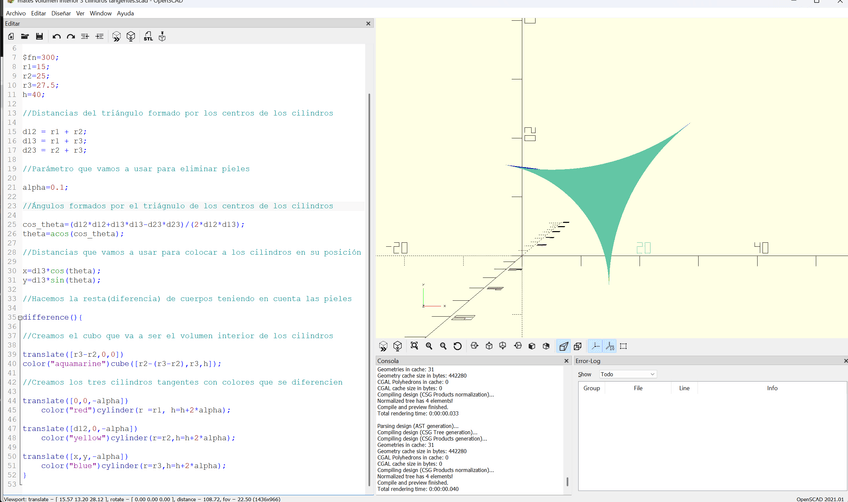848x502 pixels.
Task: Click the File column header in Error-Log
Action: coord(638,388)
